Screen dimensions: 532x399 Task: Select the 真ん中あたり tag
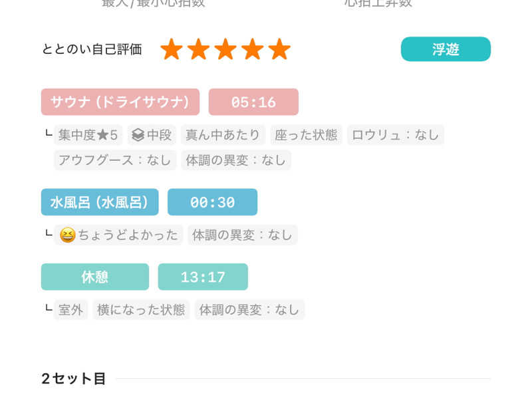click(x=223, y=135)
